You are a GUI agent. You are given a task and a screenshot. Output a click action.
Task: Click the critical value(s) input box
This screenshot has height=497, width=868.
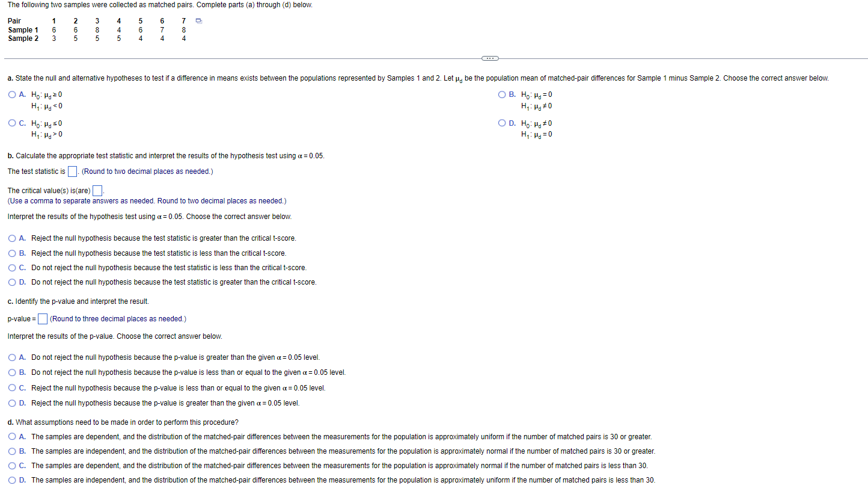click(97, 191)
